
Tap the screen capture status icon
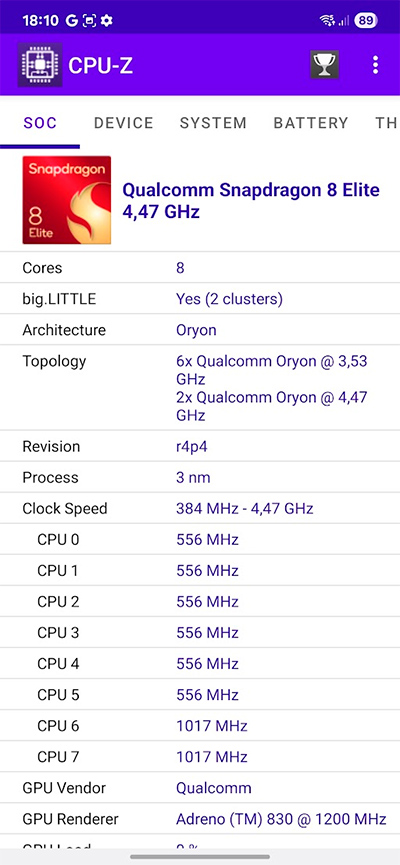[x=89, y=21]
